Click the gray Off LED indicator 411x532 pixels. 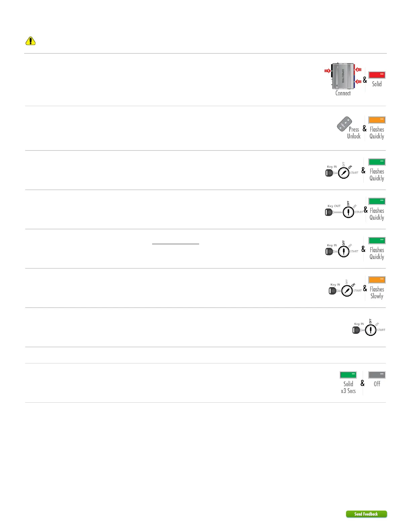coord(377,375)
